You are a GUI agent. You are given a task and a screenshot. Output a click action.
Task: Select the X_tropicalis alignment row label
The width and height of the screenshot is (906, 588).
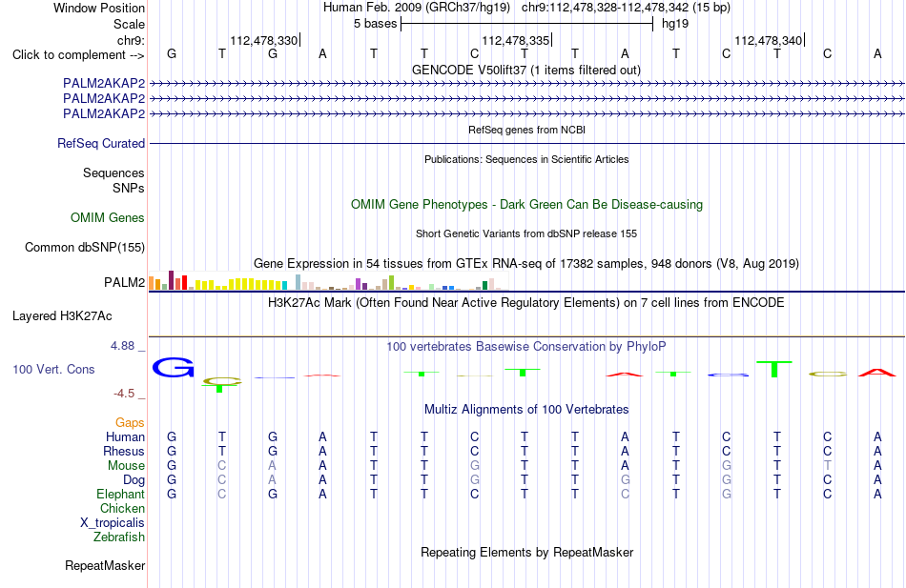[x=113, y=523]
